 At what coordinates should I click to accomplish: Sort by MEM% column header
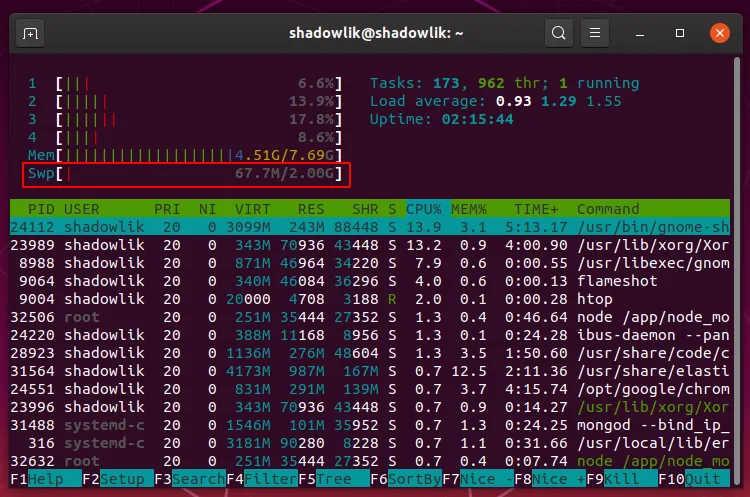469,209
